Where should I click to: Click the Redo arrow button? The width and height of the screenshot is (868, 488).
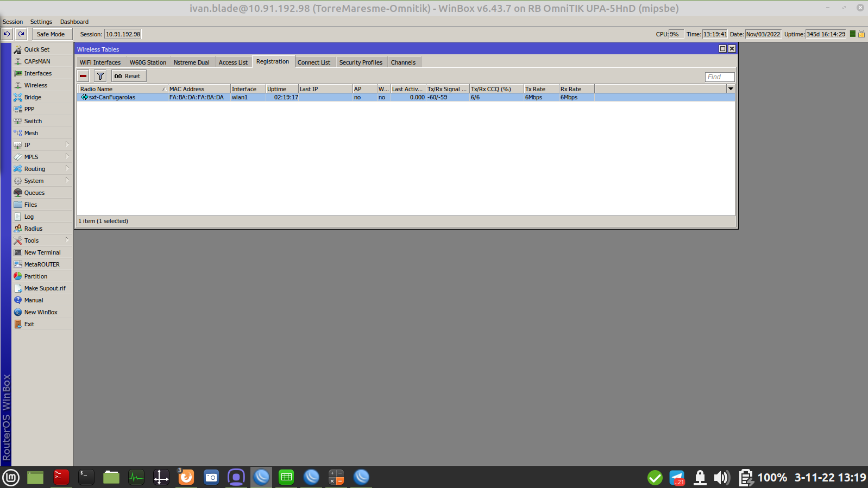click(21, 34)
